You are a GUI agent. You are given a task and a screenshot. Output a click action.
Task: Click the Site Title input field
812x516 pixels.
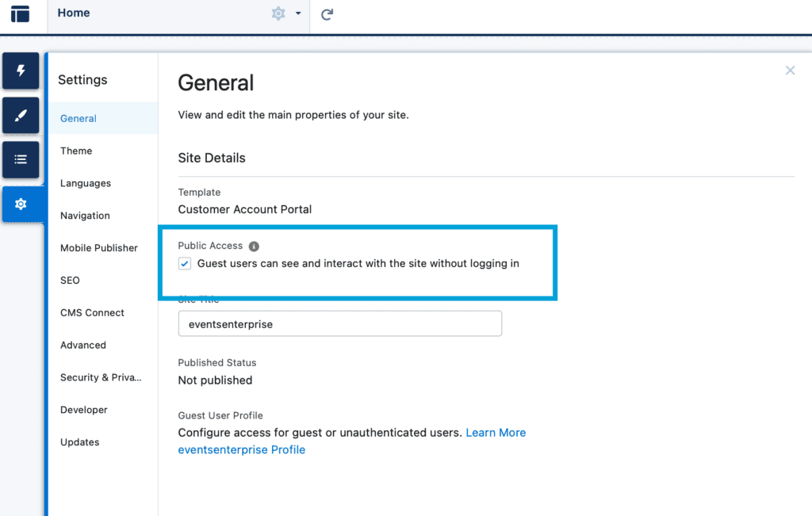pos(339,323)
